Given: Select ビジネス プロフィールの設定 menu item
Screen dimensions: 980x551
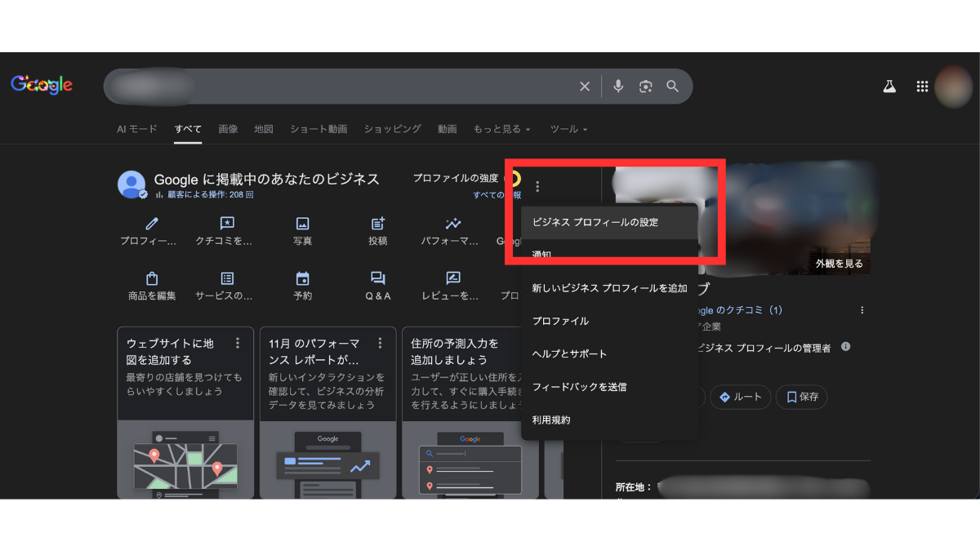Looking at the screenshot, I should point(595,222).
